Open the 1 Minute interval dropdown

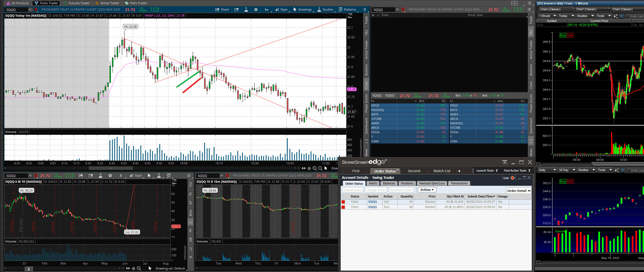547,16
